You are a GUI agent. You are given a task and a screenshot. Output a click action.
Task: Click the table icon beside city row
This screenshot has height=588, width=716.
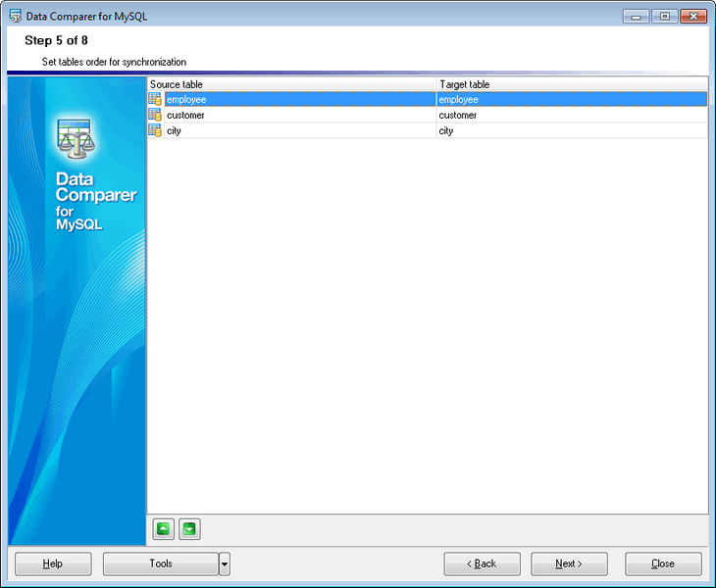point(155,130)
